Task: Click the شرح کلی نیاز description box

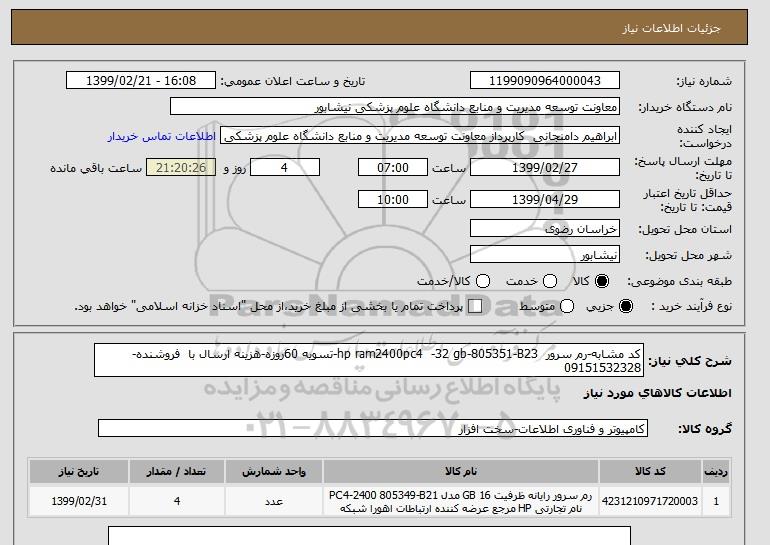Action: point(369,360)
